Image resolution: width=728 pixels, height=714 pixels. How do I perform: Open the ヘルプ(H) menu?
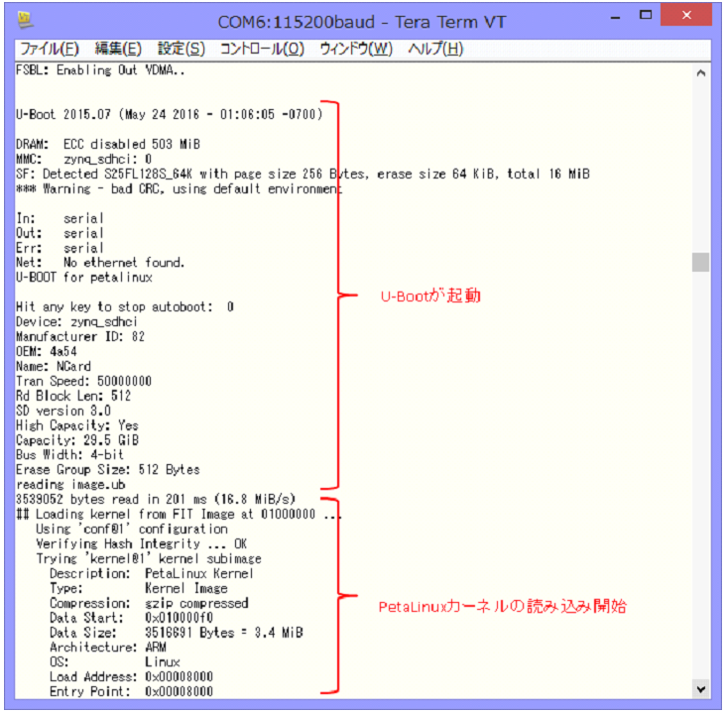click(435, 49)
